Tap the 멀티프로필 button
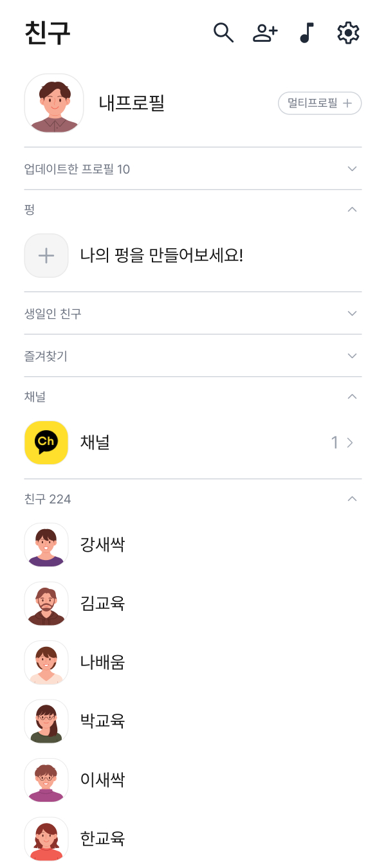The image size is (386, 868). 320,104
